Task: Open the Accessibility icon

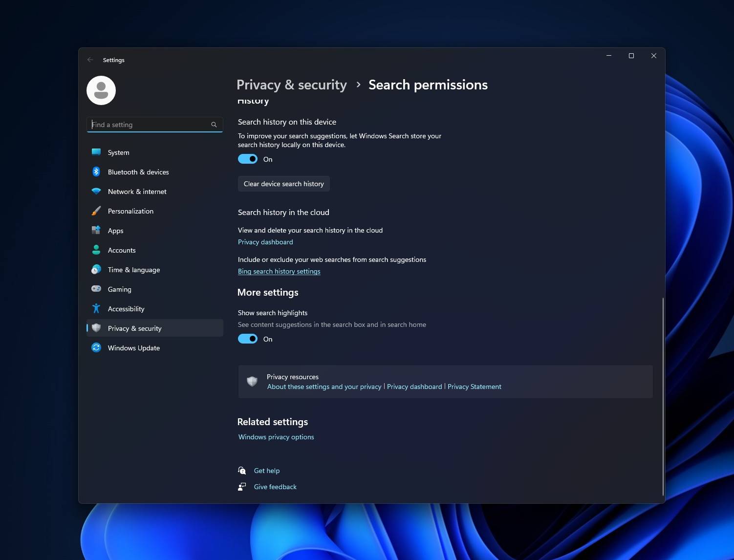Action: coord(96,308)
